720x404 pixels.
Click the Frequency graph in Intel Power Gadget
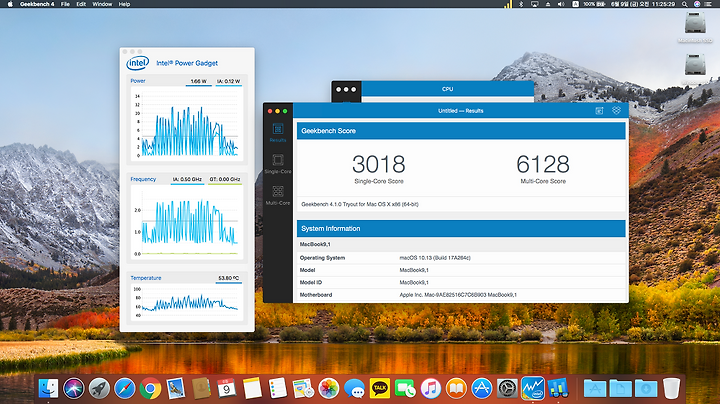click(187, 222)
